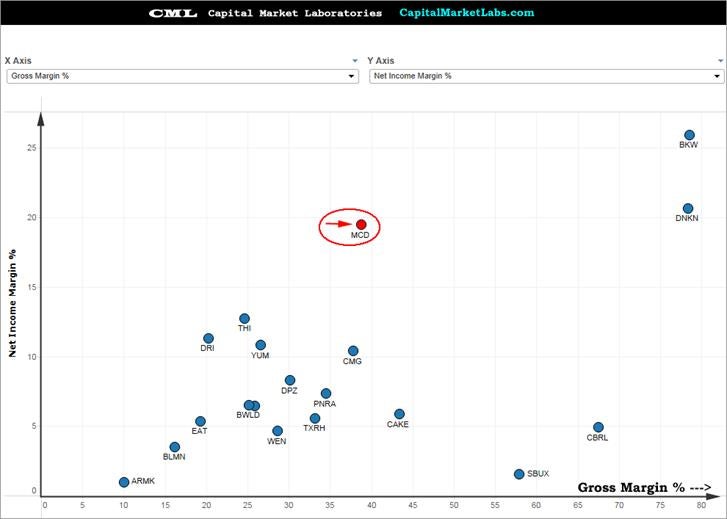Click the CML logo in header

point(173,13)
